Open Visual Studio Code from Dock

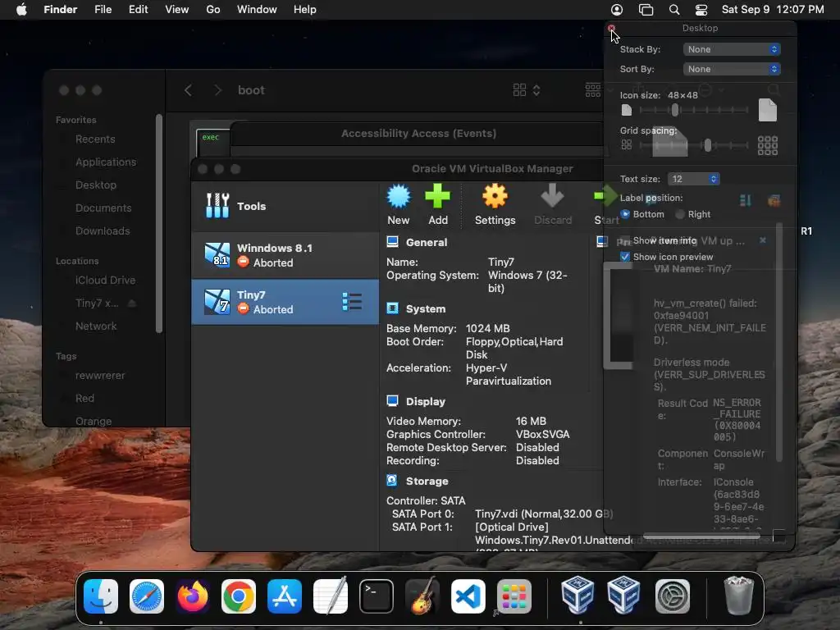[x=468, y=596]
